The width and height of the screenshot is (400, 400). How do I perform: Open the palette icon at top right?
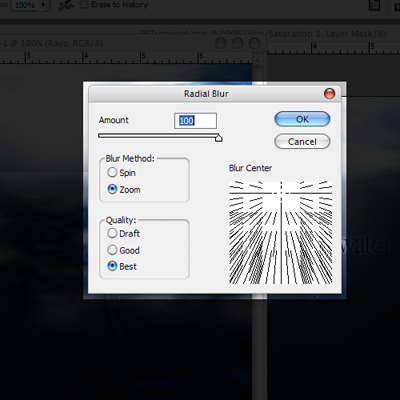pyautogui.click(x=375, y=5)
